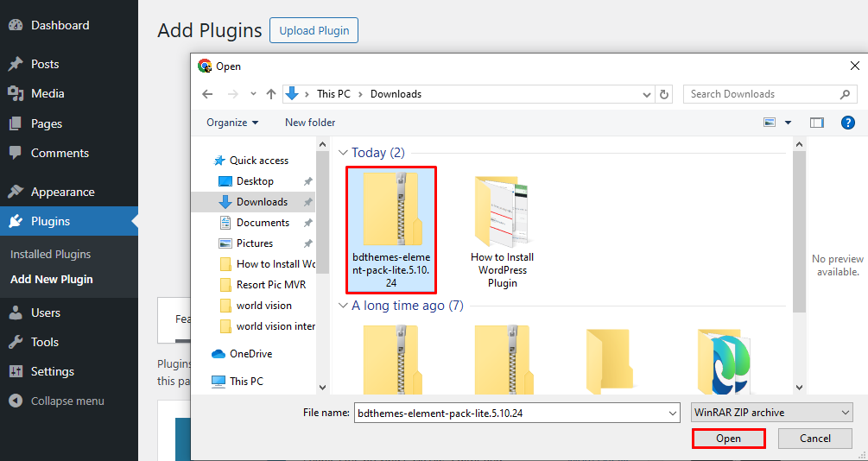Click the Forward arrow in Open dialog
Image resolution: width=868 pixels, height=461 pixels.
233,94
